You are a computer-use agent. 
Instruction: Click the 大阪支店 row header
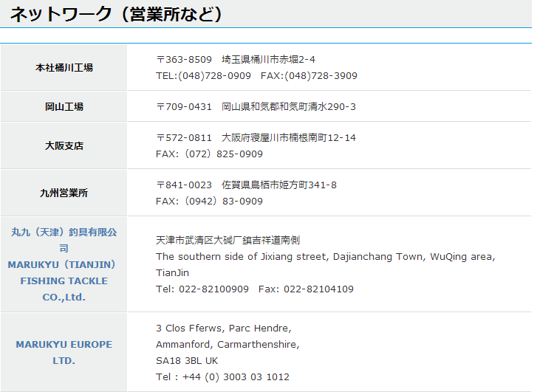click(64, 146)
